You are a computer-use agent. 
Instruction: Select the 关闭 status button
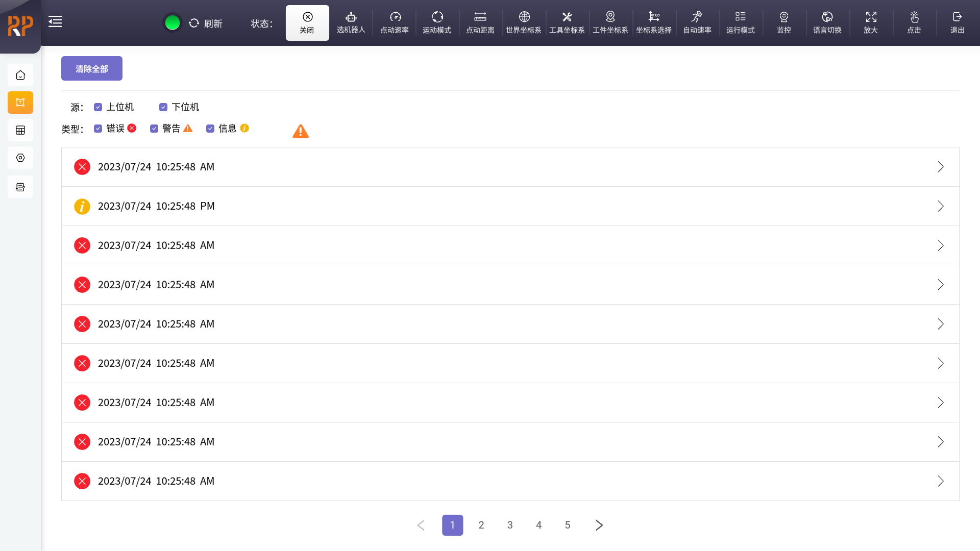[x=307, y=23]
